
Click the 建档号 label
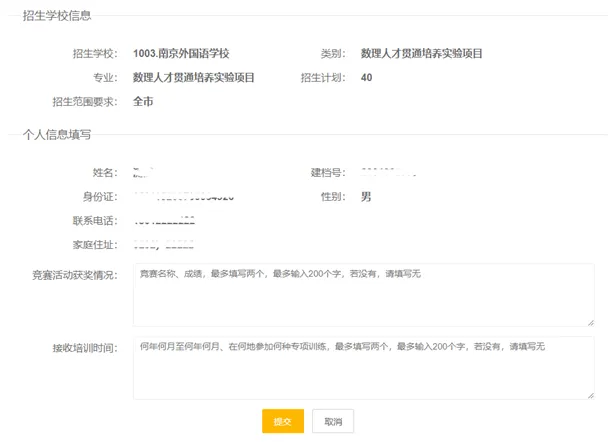pyautogui.click(x=328, y=173)
